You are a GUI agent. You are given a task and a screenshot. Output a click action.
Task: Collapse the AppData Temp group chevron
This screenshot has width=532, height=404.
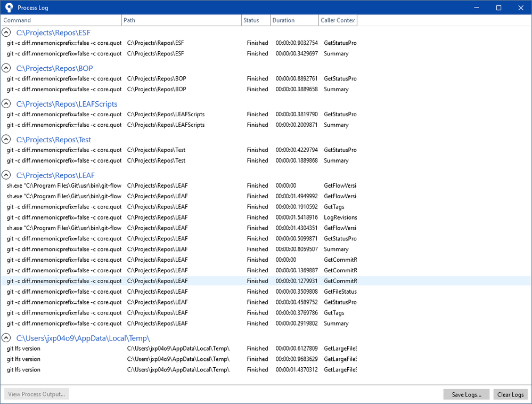click(x=6, y=337)
